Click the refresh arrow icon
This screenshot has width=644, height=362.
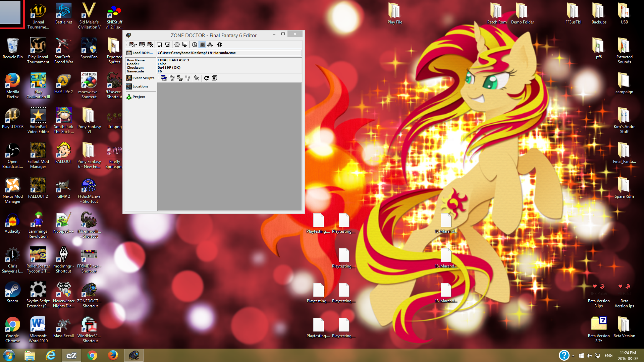pyautogui.click(x=207, y=78)
